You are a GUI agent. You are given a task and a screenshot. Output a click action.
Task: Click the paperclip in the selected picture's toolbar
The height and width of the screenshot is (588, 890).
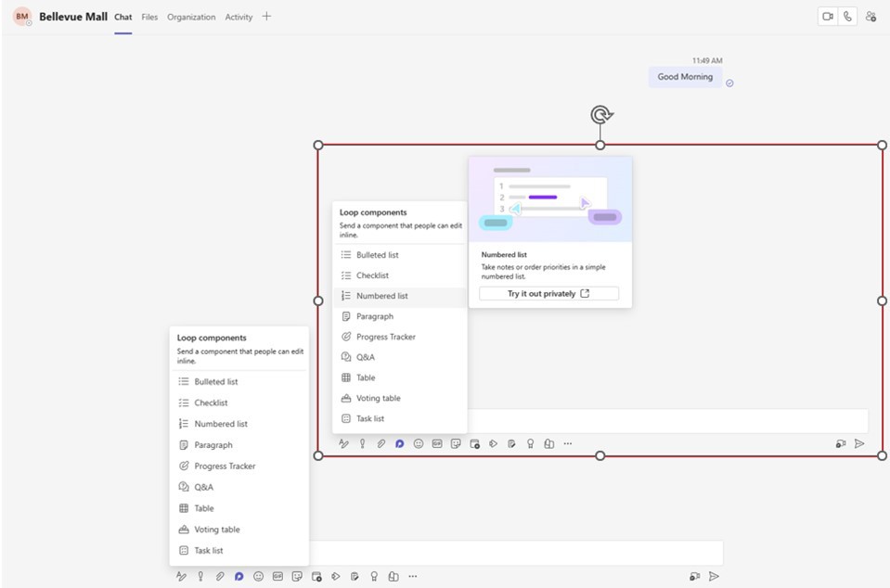point(381,443)
